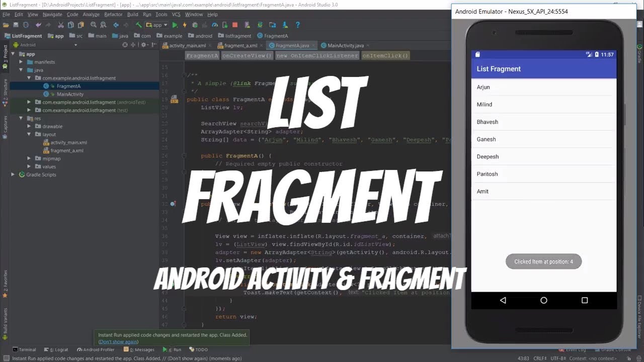The height and width of the screenshot is (362, 644).
Task: Open SDK Manager toolbar icon
Action: (284, 25)
